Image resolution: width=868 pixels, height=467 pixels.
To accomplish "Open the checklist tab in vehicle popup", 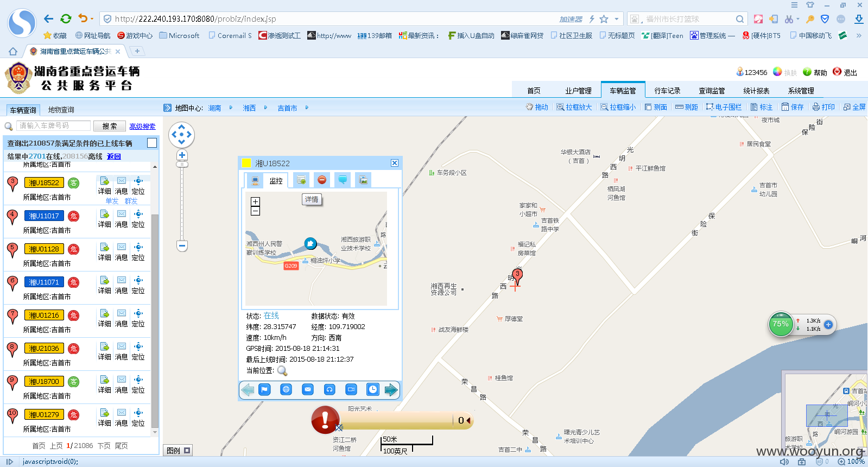I will [x=301, y=180].
